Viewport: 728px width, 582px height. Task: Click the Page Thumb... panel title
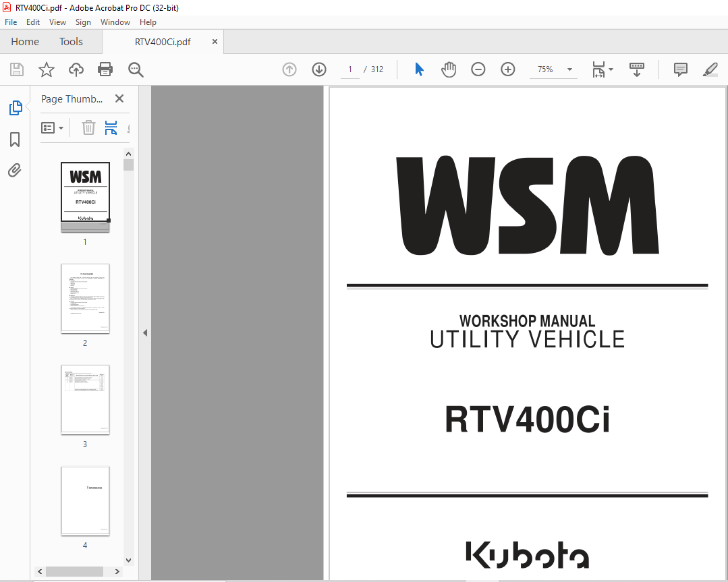[x=72, y=99]
